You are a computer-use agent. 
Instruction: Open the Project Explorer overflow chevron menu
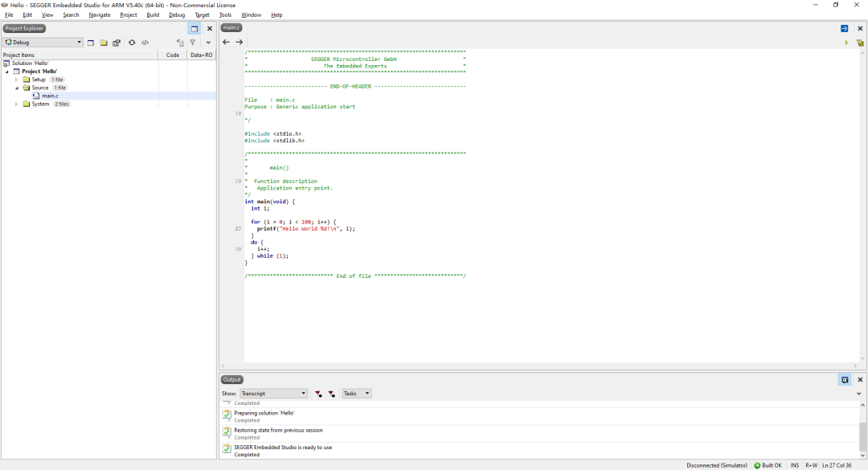[208, 43]
